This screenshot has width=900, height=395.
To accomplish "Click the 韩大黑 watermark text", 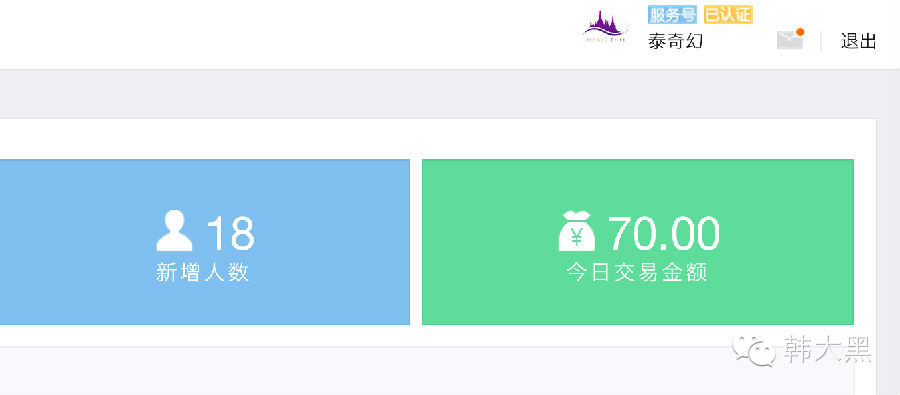I will pos(828,350).
